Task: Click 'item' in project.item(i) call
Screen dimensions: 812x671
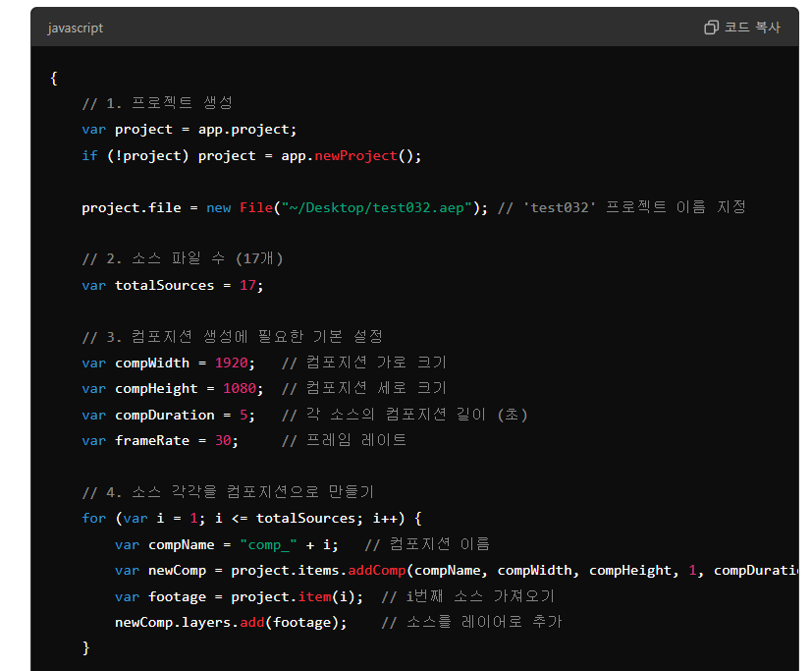Action: [x=314, y=597]
